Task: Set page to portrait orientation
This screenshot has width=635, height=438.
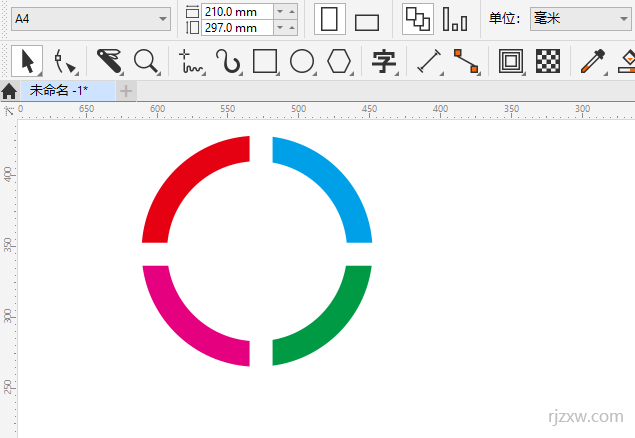Action: (329, 20)
